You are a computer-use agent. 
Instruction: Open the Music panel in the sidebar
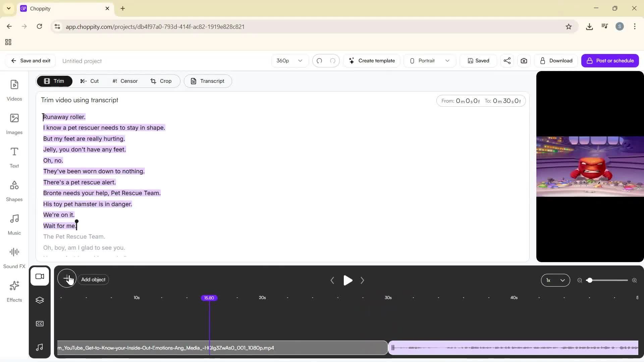pyautogui.click(x=14, y=224)
